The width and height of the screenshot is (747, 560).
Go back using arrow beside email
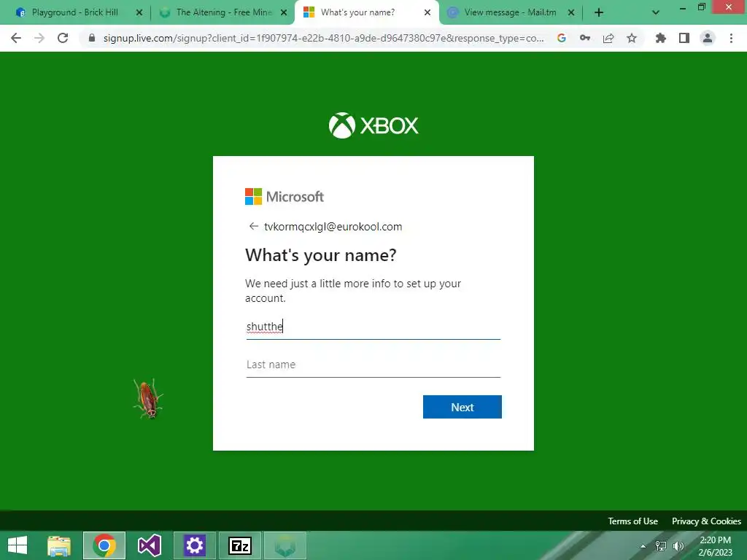pyautogui.click(x=253, y=226)
